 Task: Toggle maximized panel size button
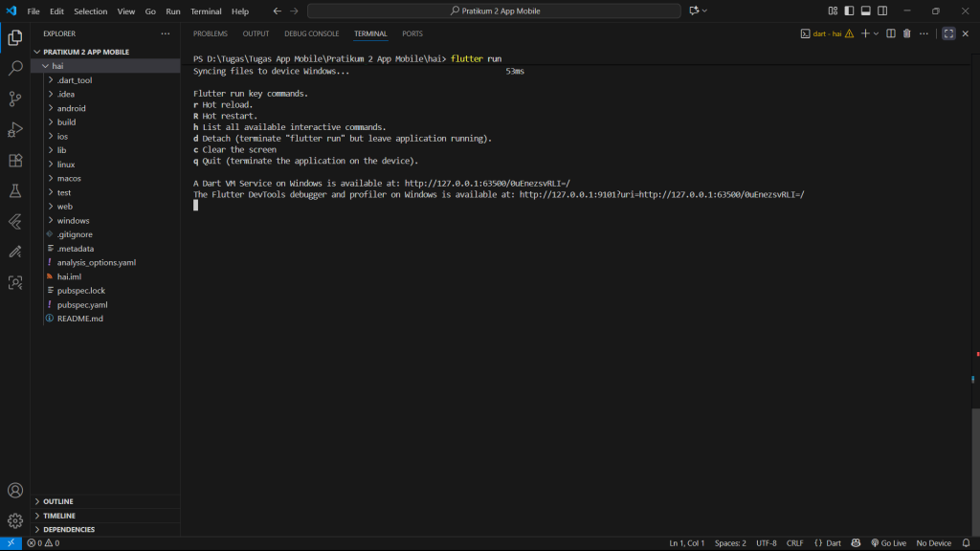[x=948, y=33]
